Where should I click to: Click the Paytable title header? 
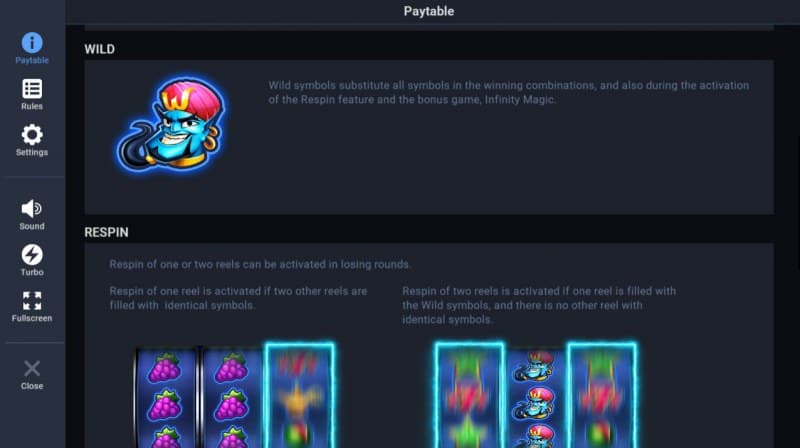point(429,11)
